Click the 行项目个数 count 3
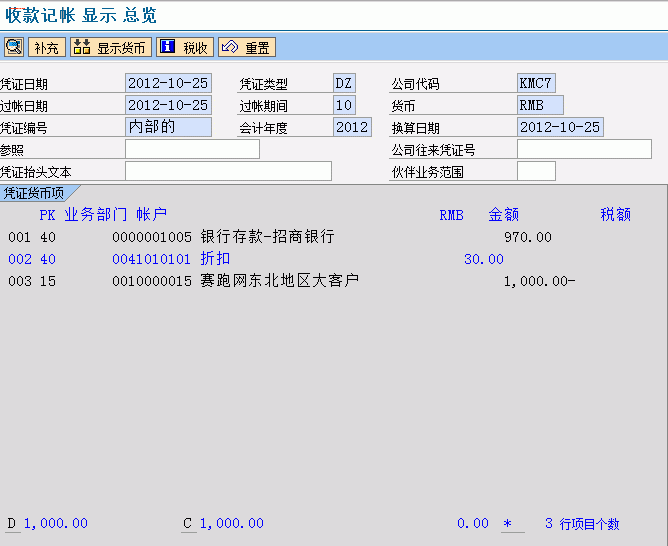Screen dimensions: 668x546 point(549,523)
